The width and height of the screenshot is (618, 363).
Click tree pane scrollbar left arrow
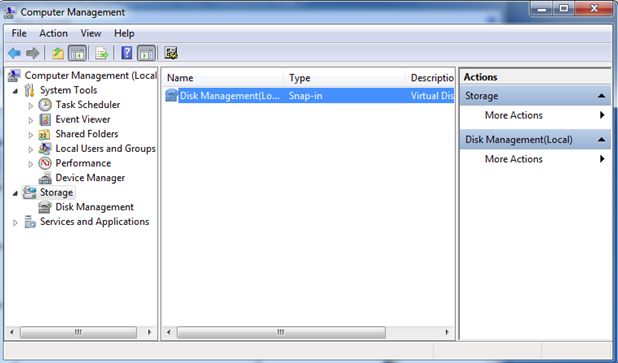12,332
